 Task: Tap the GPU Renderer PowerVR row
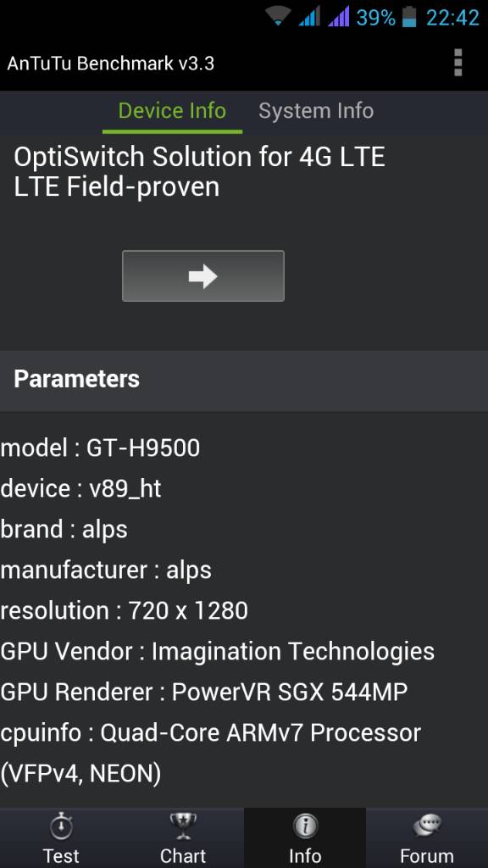(x=203, y=692)
